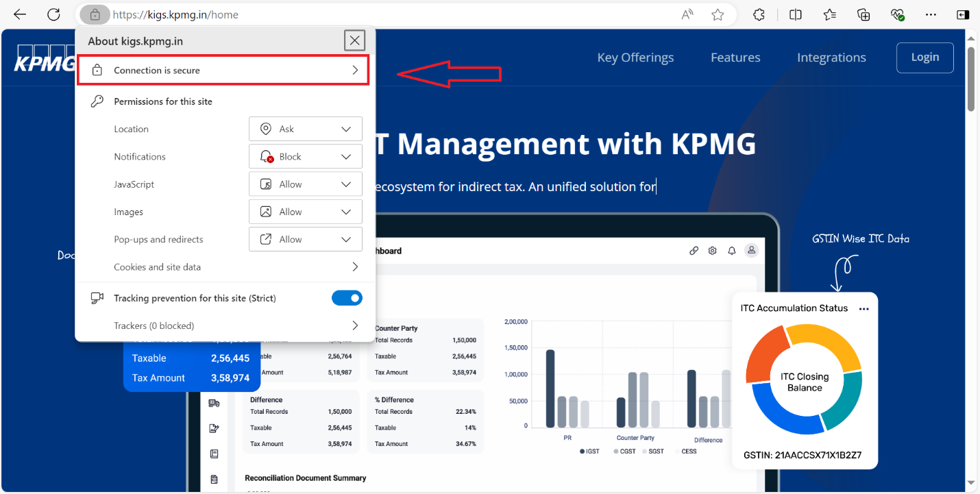
Task: Click the Login button
Action: [x=925, y=58]
